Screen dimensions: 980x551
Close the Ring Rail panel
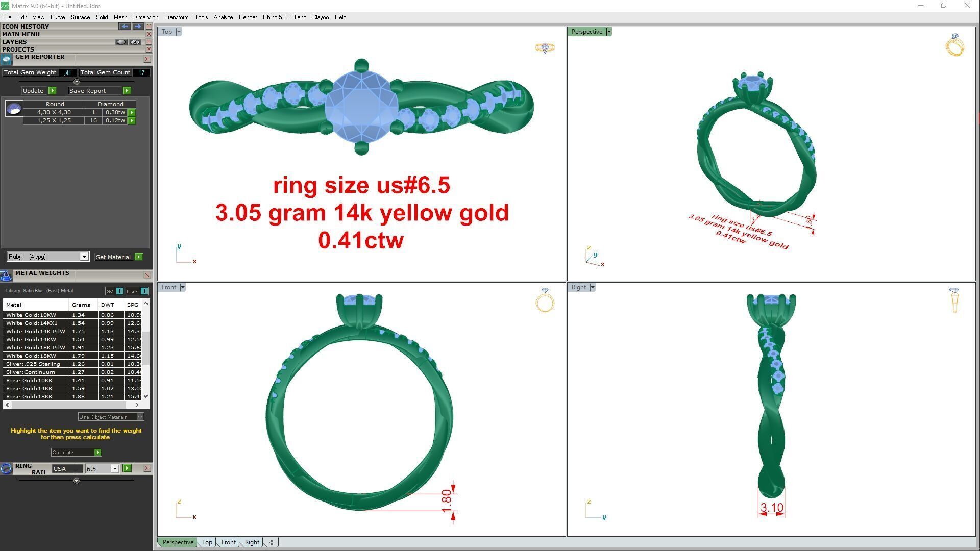coord(147,468)
